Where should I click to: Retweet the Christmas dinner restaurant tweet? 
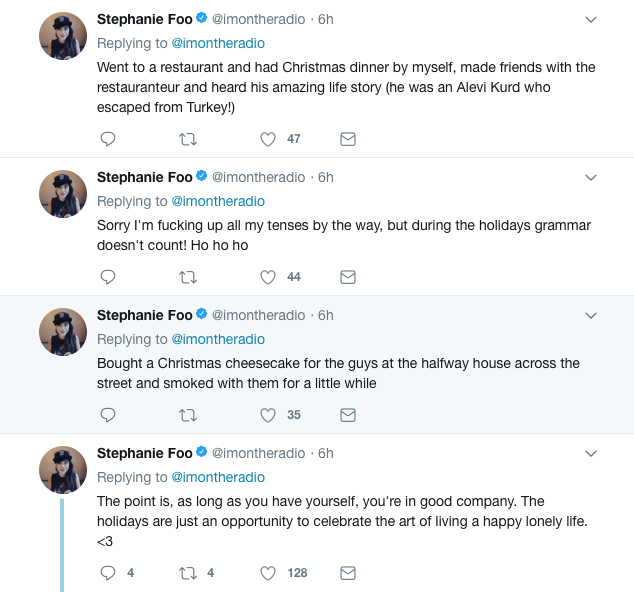point(187,139)
